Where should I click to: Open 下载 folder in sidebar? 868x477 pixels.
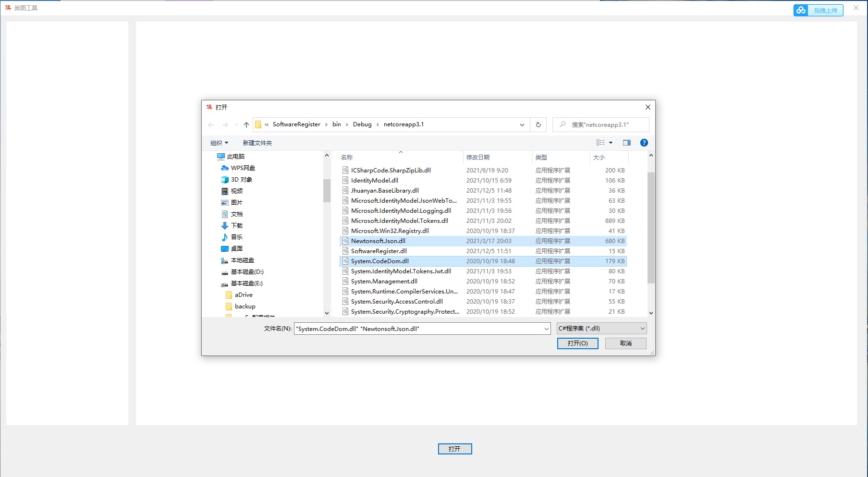[232, 226]
